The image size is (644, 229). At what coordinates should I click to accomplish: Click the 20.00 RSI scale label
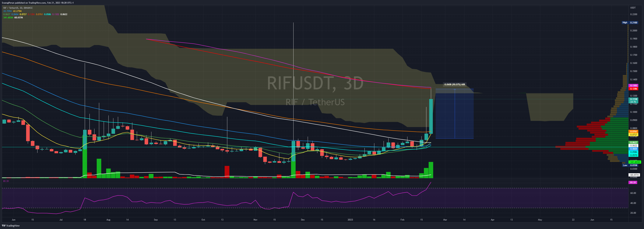[633, 213]
